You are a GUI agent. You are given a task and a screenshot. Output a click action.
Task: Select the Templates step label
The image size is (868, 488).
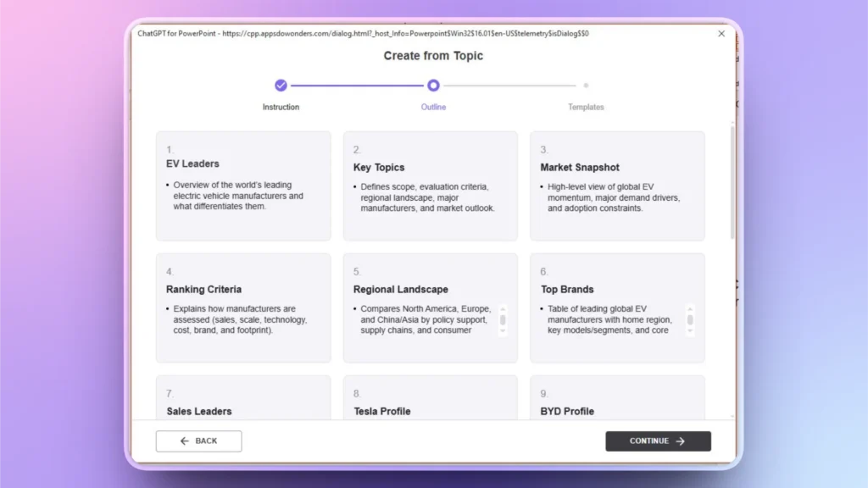tap(586, 108)
